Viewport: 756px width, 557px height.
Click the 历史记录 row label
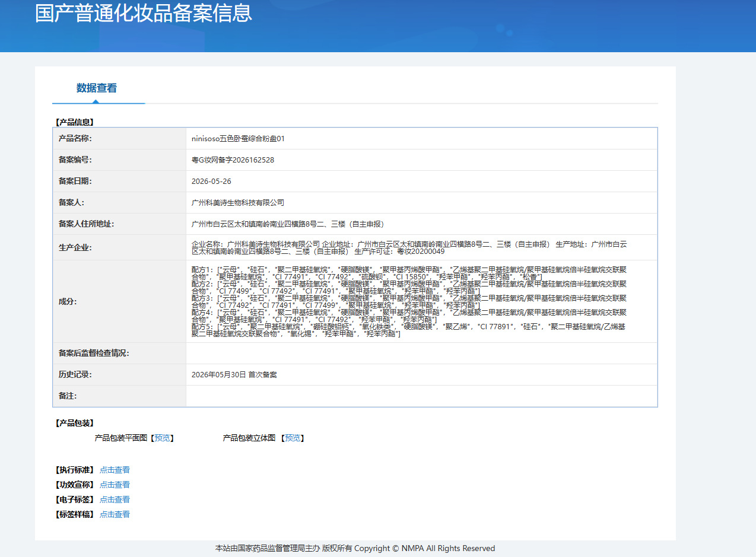pyautogui.click(x=75, y=375)
